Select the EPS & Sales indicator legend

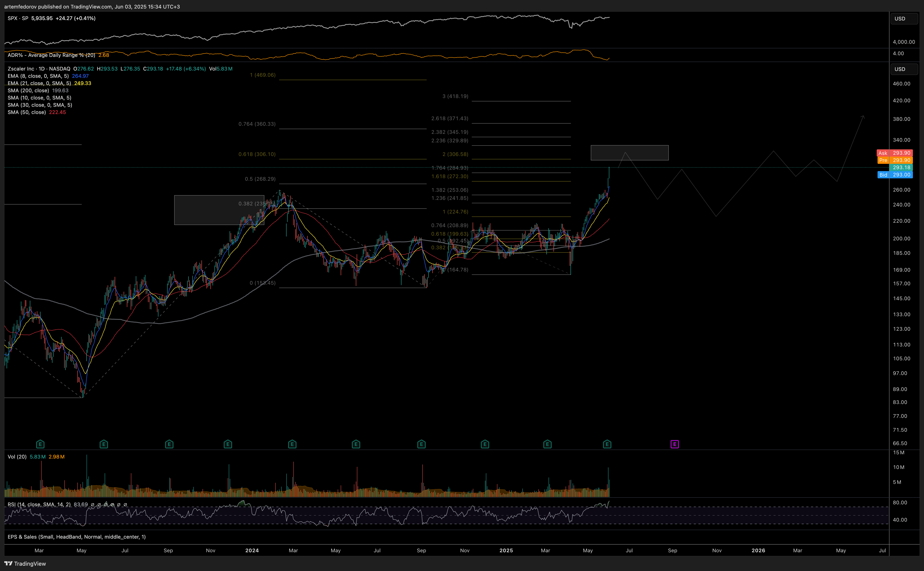point(76,537)
